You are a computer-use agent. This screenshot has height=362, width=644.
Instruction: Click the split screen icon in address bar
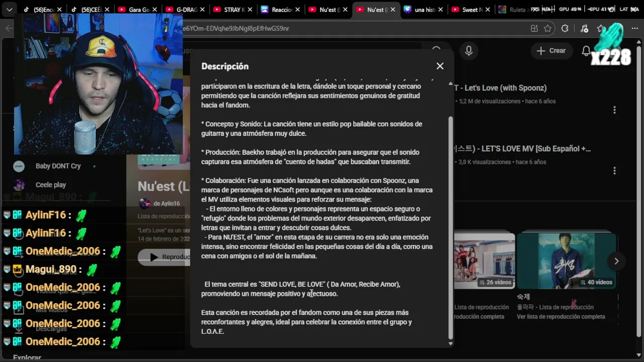tap(534, 29)
